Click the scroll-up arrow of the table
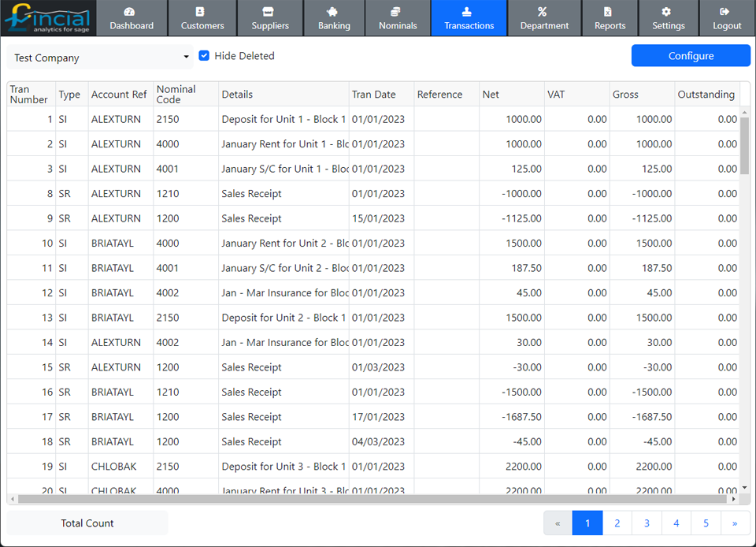 click(x=744, y=113)
